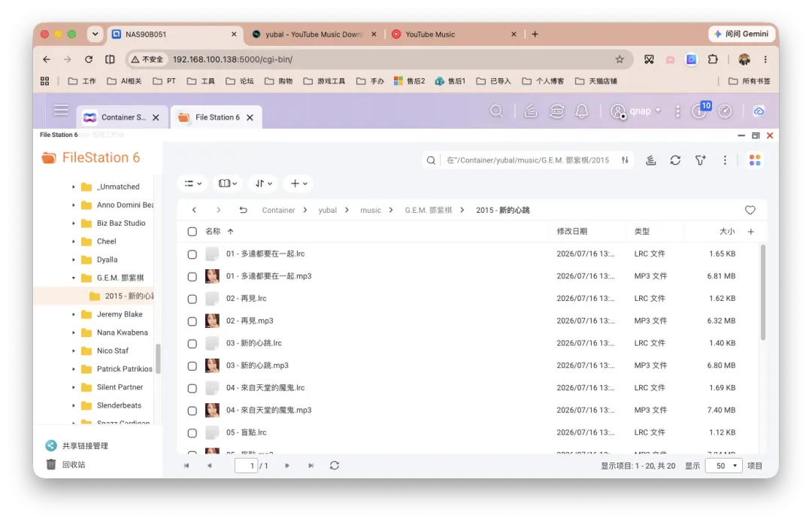Image resolution: width=812 pixels, height=522 pixels.
Task: Navigate to yubal in the breadcrumb
Action: tap(327, 211)
